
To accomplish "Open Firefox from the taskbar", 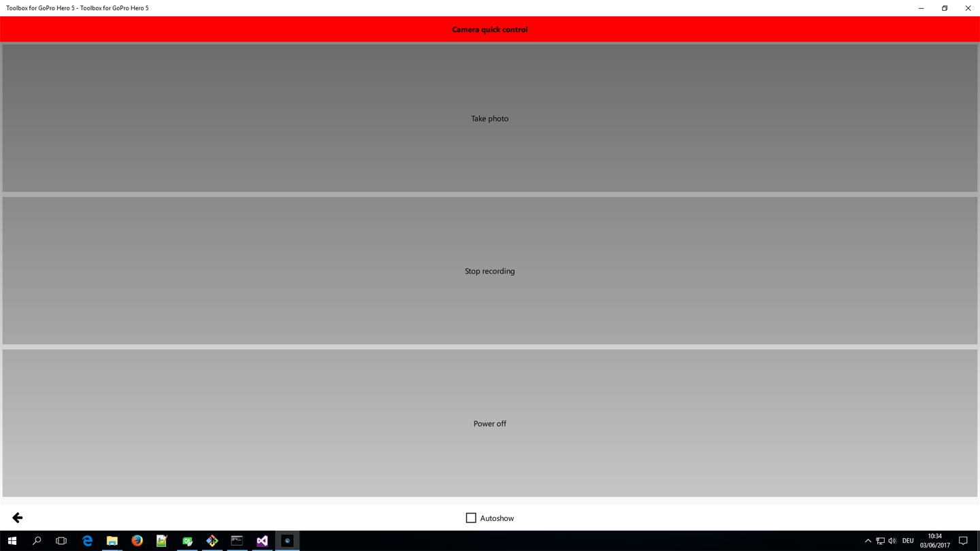I will [137, 541].
